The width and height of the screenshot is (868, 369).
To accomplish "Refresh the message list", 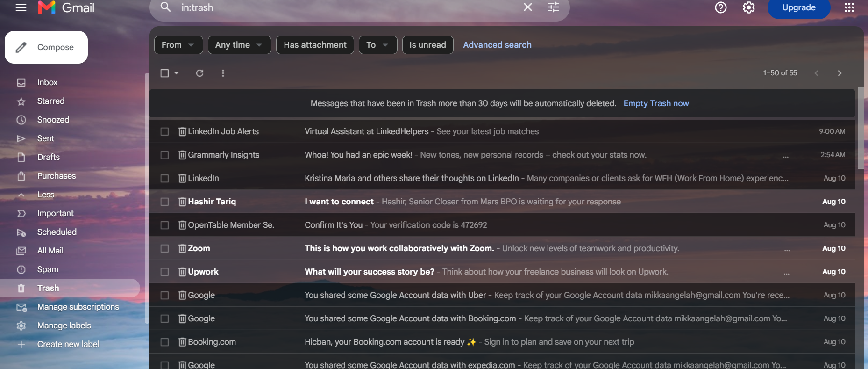I will click(x=199, y=73).
